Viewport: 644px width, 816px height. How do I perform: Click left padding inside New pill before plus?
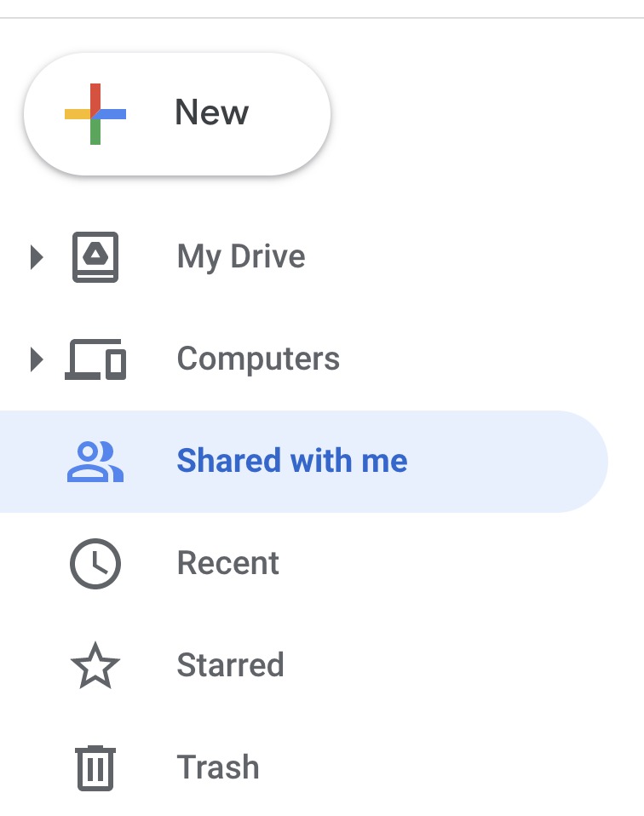coord(44,113)
